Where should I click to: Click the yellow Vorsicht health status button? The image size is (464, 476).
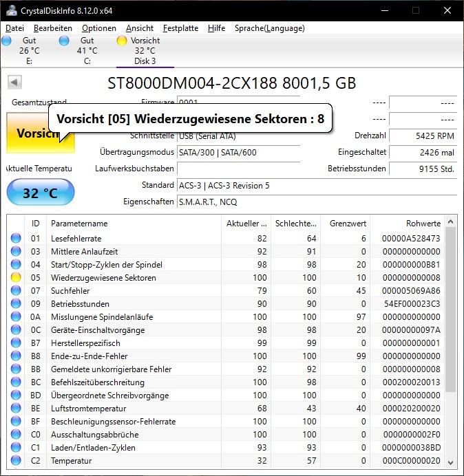point(41,133)
